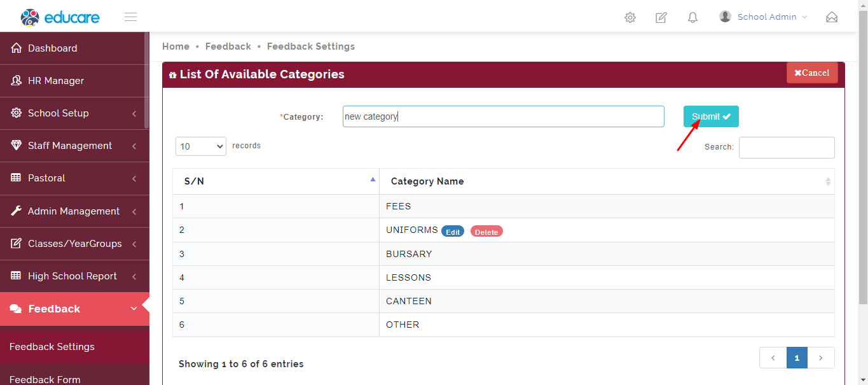Click the Dashboard home icon
Viewport: 868px width, 385px height.
point(17,48)
